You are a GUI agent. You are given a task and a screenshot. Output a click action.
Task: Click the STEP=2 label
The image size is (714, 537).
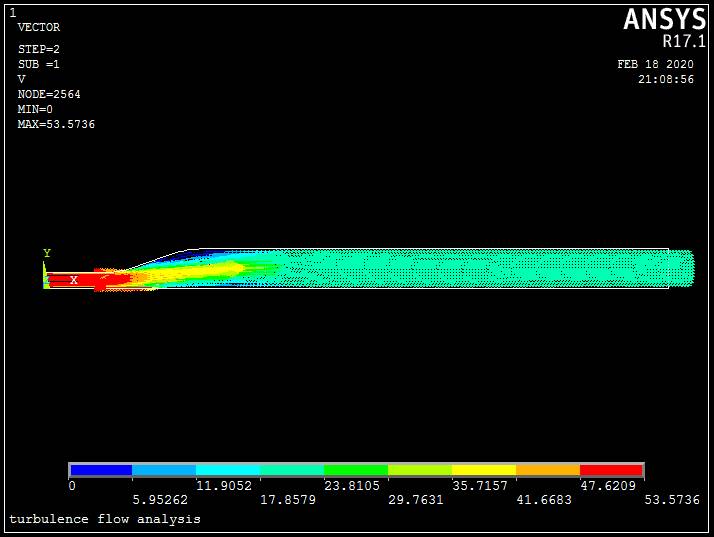(x=39, y=49)
